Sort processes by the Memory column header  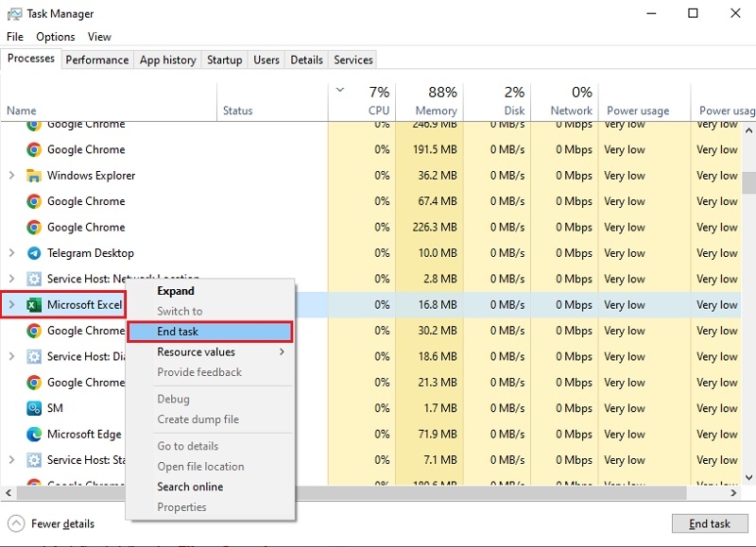(430, 102)
